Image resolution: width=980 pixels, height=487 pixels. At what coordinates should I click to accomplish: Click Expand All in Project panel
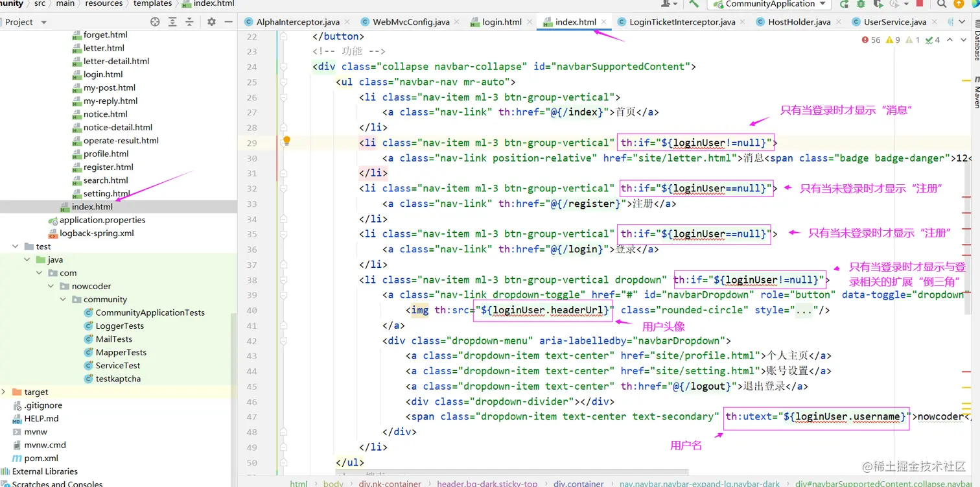point(172,21)
